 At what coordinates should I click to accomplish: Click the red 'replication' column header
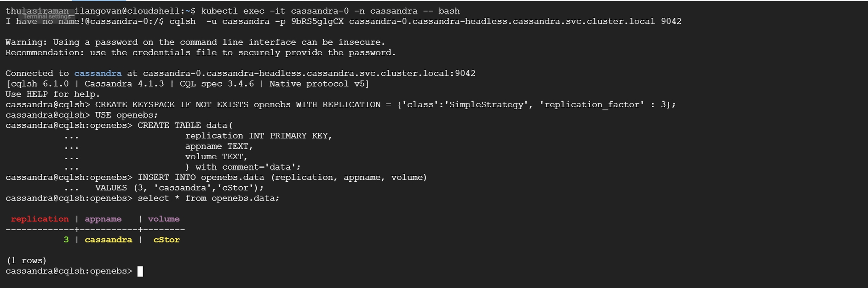pos(40,219)
